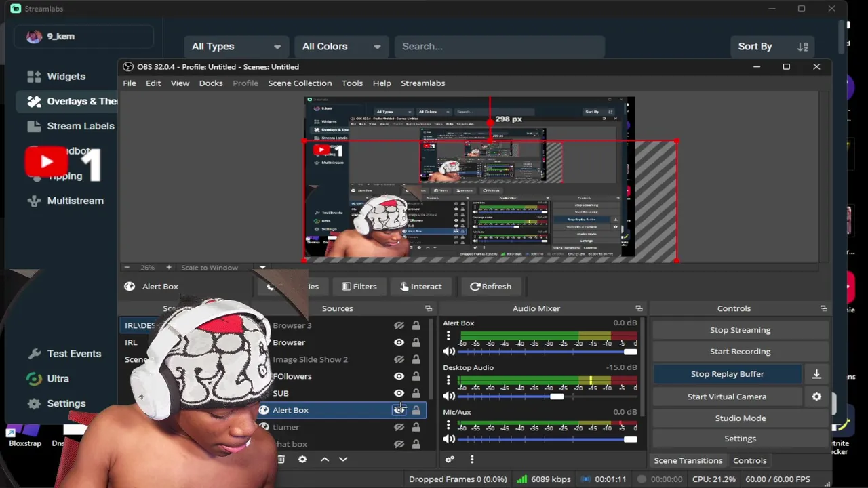Move selected source up
The image size is (868, 488).
point(325,460)
